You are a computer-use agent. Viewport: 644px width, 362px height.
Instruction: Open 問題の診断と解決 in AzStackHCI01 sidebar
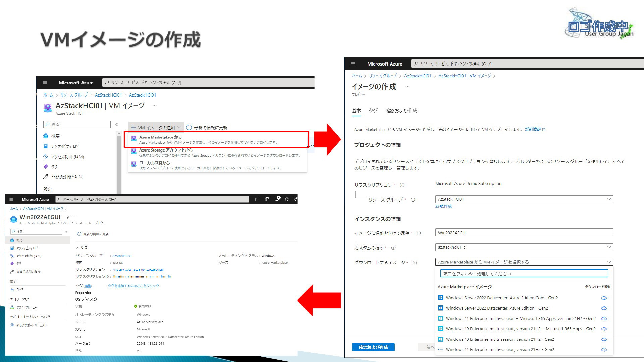point(63,177)
